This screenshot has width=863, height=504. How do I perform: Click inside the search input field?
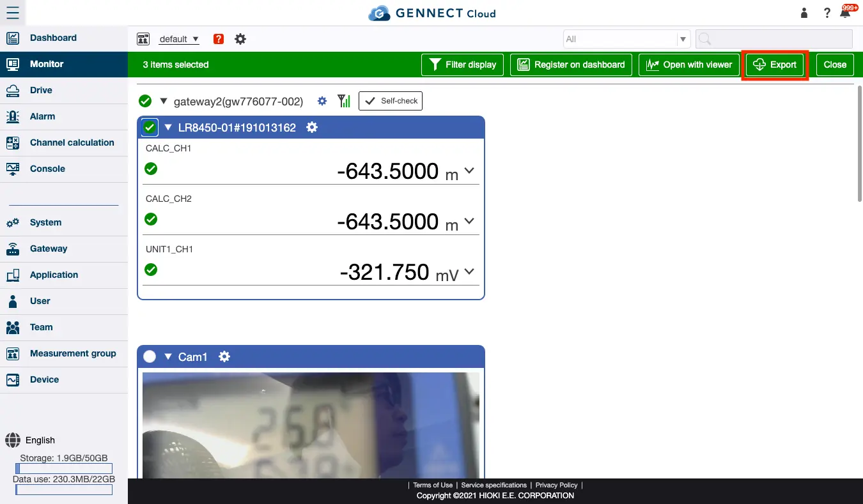coord(774,38)
